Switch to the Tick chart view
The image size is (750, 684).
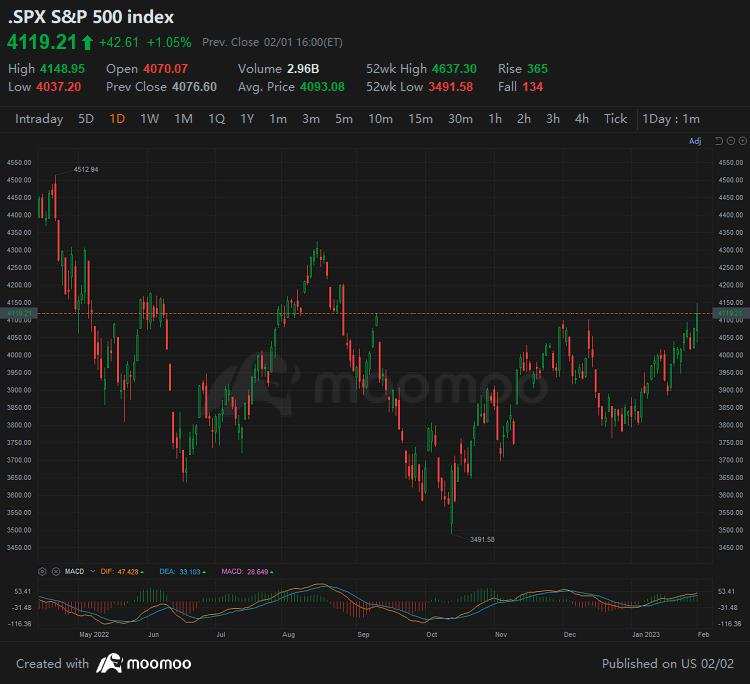point(616,119)
